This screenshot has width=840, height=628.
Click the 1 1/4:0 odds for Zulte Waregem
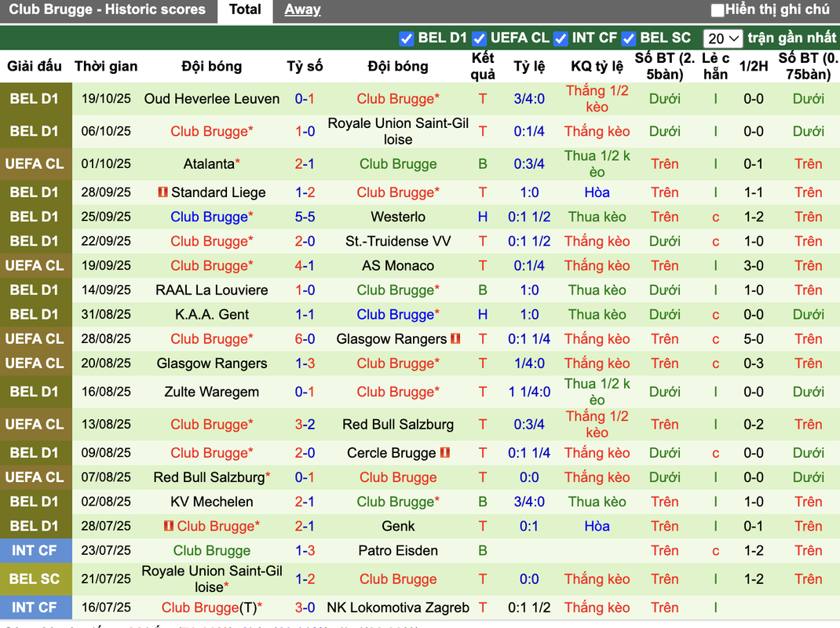[529, 392]
